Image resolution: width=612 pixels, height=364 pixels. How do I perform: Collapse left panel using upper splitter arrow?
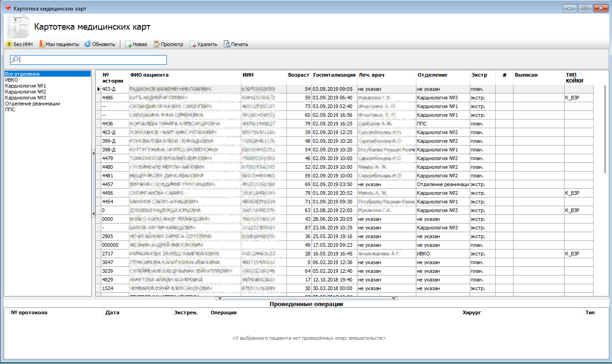(93, 154)
